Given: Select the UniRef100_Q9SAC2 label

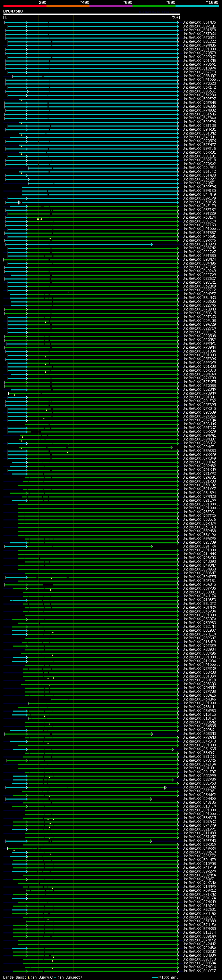Looking at the screenshot, I should [x=199, y=443].
